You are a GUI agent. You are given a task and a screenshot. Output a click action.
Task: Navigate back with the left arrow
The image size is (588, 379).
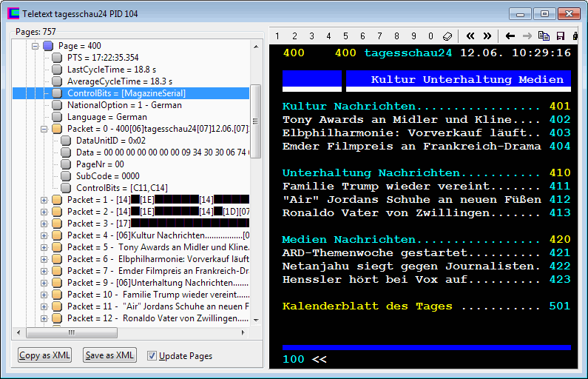[510, 36]
